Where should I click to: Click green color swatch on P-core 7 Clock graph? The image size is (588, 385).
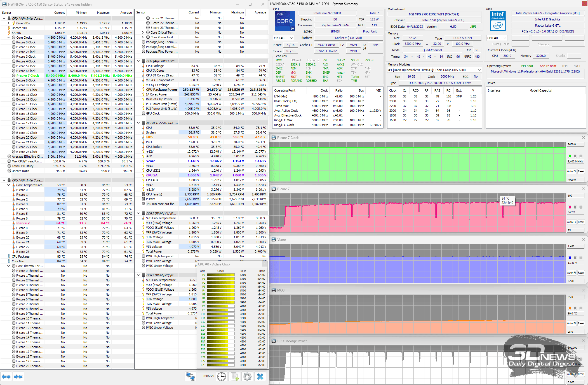tap(570, 156)
